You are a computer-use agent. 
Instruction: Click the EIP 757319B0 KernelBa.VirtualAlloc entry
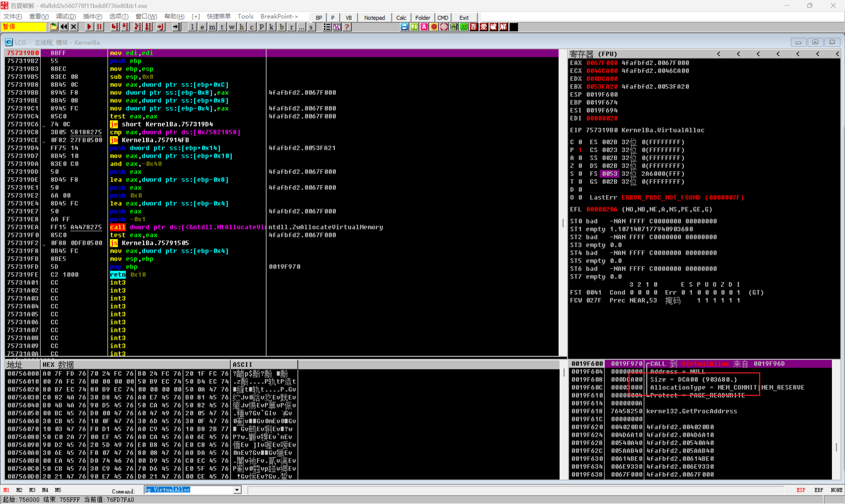(637, 130)
